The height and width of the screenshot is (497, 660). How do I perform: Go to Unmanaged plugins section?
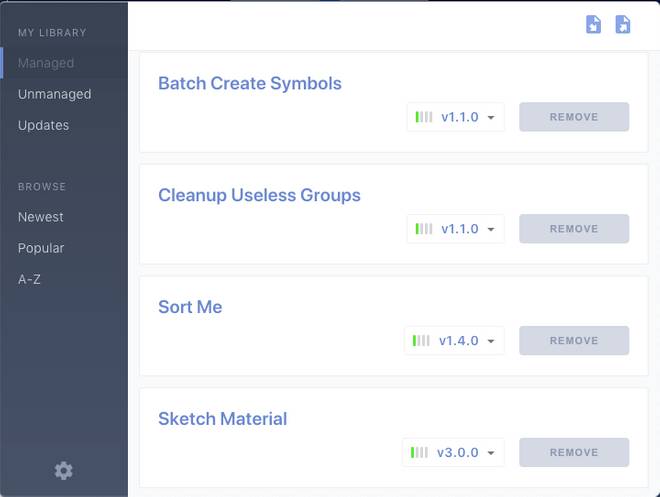pos(54,94)
